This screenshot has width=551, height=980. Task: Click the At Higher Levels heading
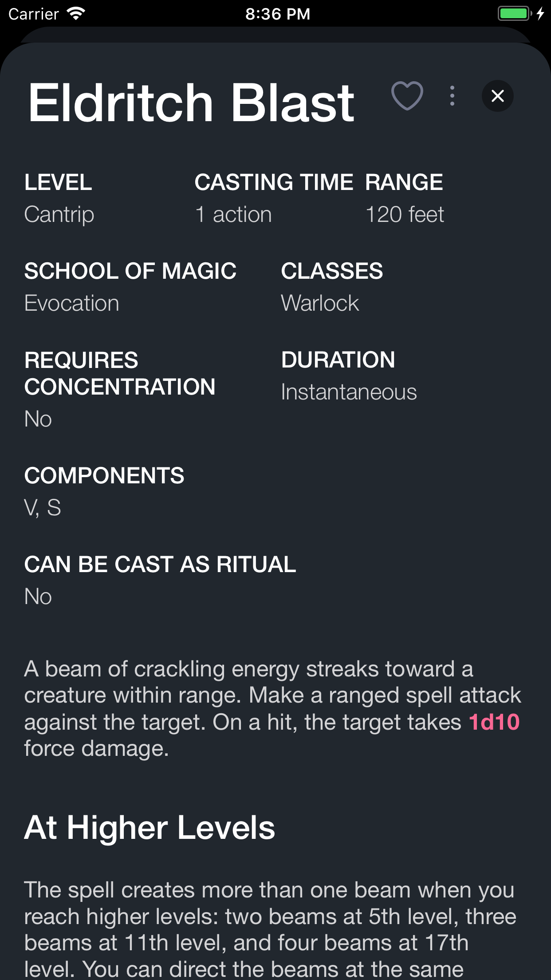(150, 828)
